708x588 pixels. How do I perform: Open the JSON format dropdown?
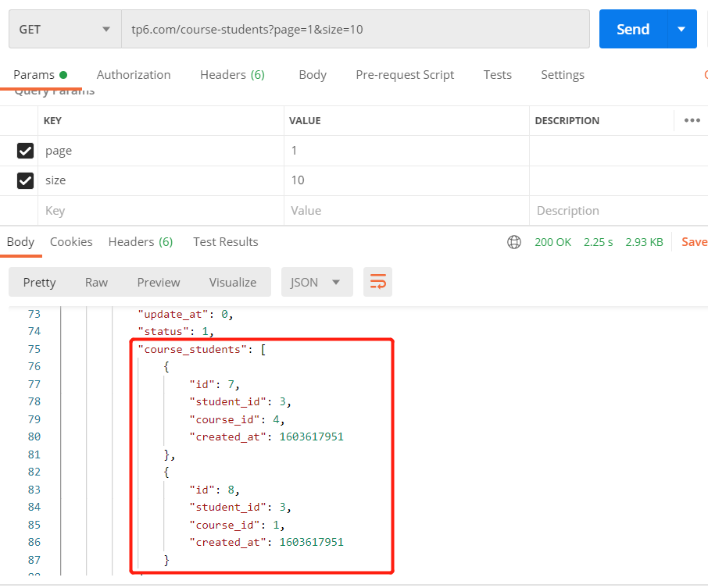(317, 282)
